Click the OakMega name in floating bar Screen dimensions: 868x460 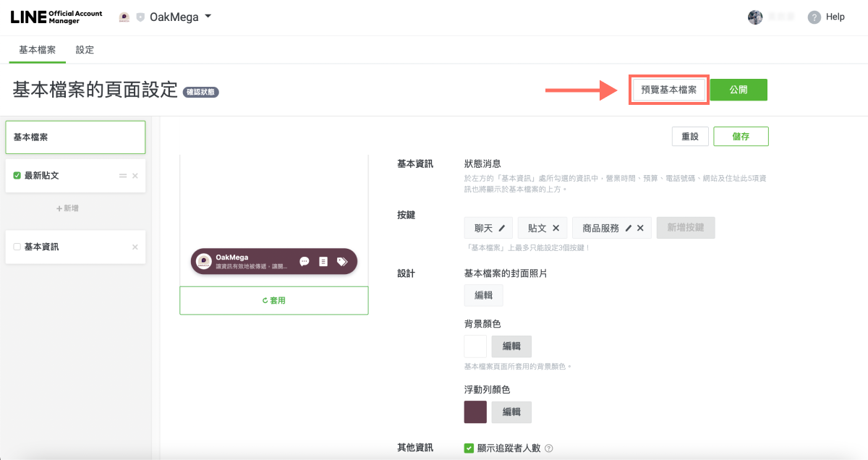pyautogui.click(x=231, y=257)
